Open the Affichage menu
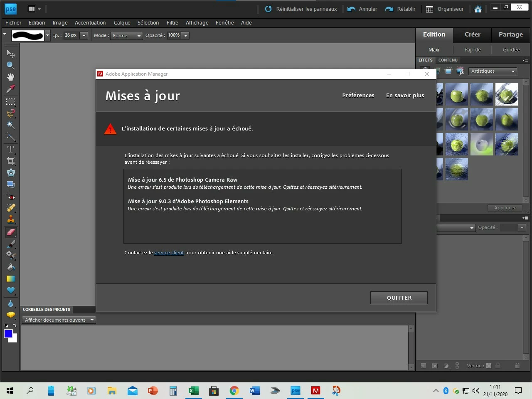The width and height of the screenshot is (532, 399). click(x=197, y=23)
